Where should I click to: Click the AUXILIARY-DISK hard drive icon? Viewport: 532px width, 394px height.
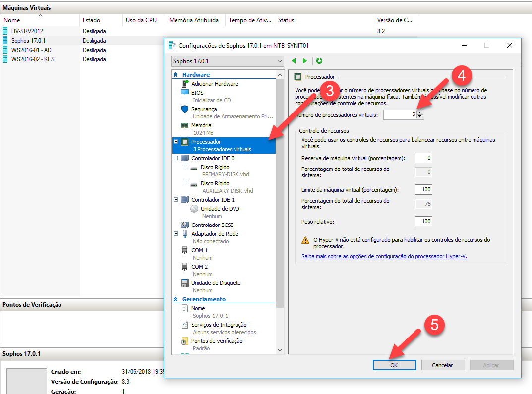194,184
